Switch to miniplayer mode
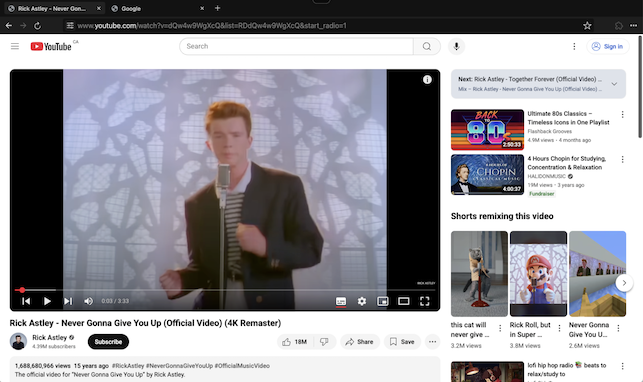The width and height of the screenshot is (643, 382). click(383, 301)
